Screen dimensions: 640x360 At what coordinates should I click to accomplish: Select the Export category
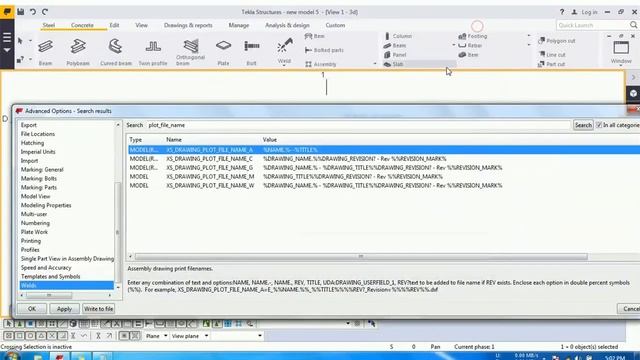coord(29,125)
